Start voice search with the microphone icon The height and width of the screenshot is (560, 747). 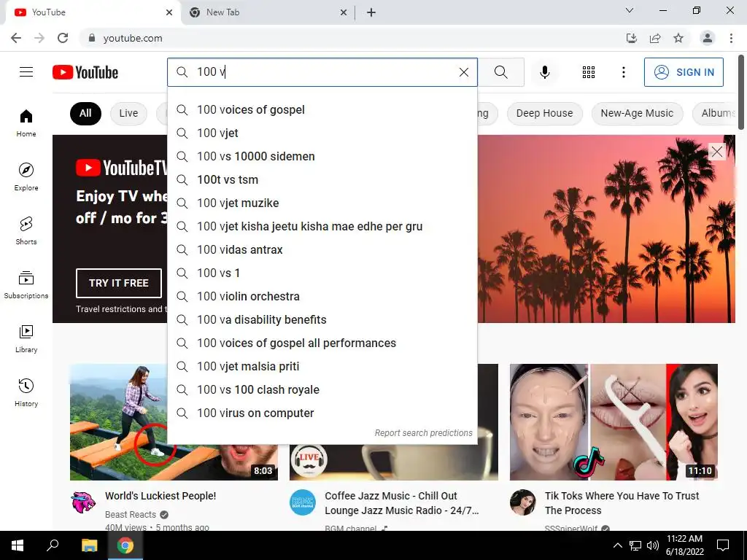[544, 72]
